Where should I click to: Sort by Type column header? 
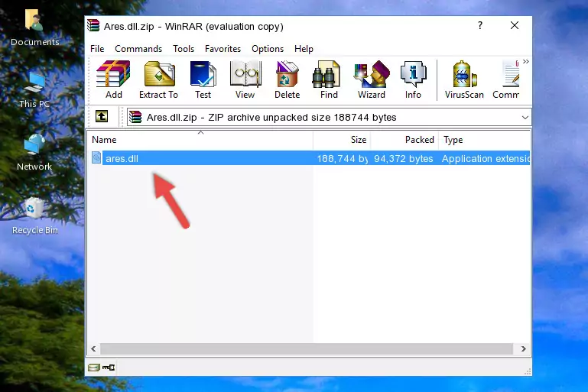(x=484, y=140)
